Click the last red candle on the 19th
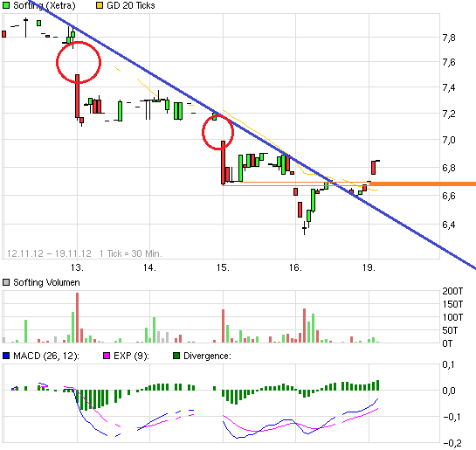476x450 pixels. point(374,168)
